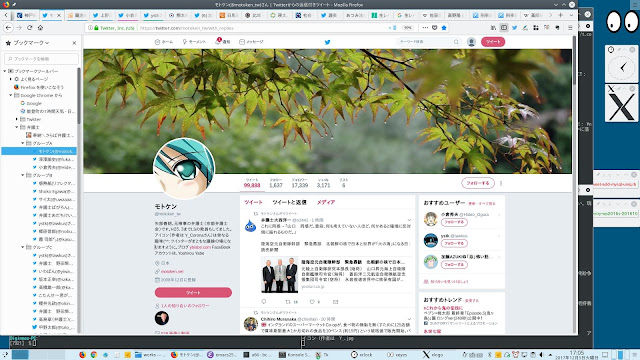Expand the よく見るページ folder

click(x=11, y=79)
